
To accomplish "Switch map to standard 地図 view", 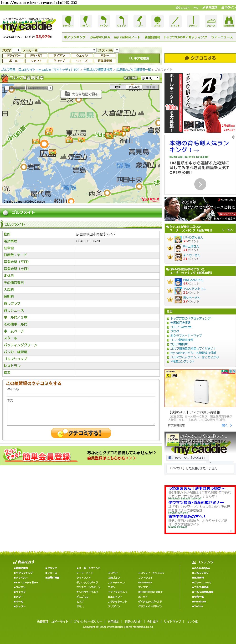I will 118,87.
